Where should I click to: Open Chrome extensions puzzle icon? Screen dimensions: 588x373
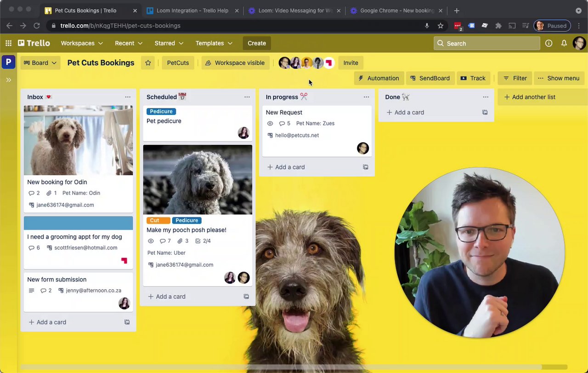point(498,26)
